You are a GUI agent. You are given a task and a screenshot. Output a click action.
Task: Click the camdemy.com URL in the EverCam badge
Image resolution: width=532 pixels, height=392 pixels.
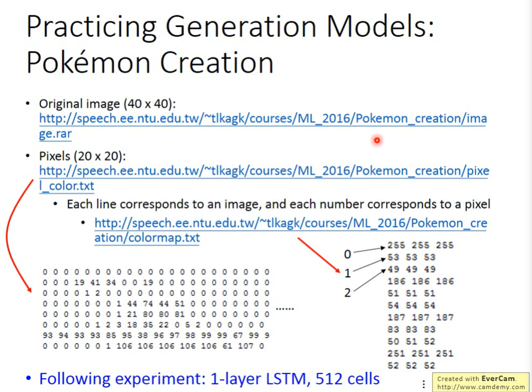[x=481, y=387]
